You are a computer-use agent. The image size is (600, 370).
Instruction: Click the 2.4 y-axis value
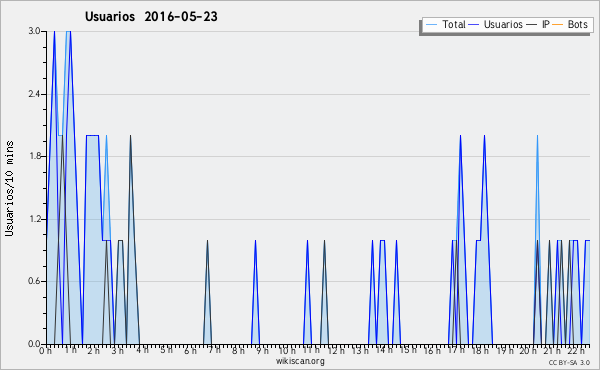[34, 94]
